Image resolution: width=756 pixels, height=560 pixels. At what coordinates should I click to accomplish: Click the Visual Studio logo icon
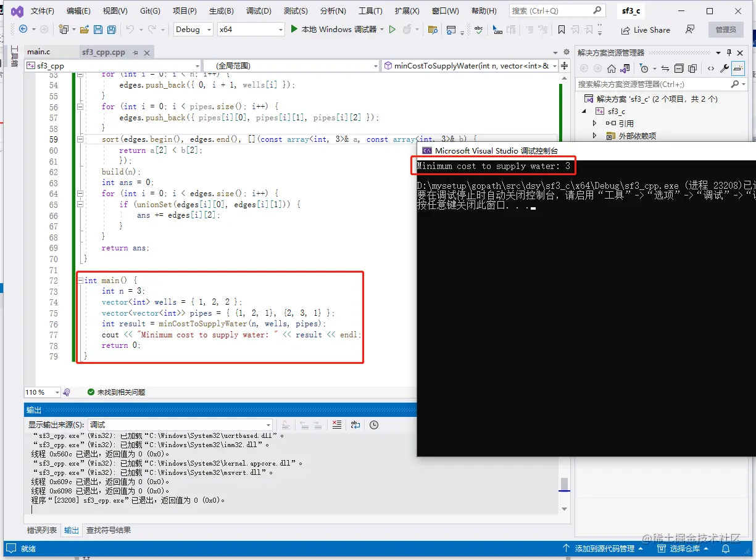pyautogui.click(x=17, y=11)
